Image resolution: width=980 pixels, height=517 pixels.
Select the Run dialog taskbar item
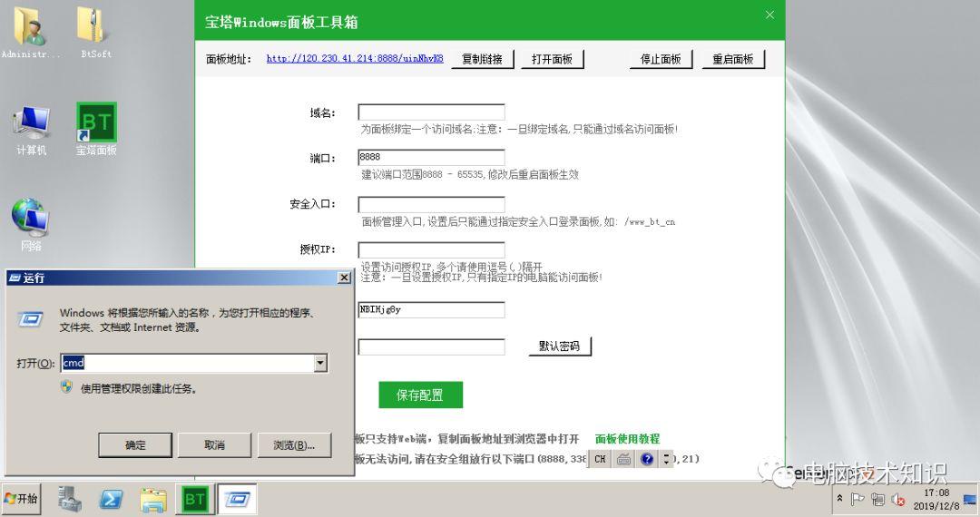point(237,499)
